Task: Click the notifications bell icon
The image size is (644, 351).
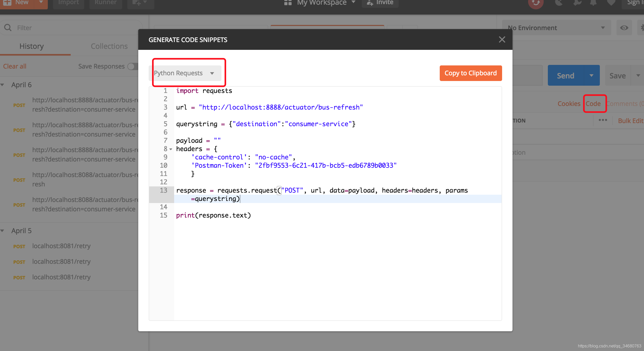Action: [x=593, y=3]
